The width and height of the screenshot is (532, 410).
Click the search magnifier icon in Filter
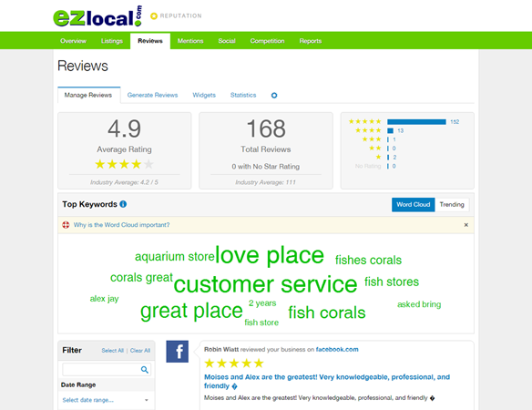[145, 370]
